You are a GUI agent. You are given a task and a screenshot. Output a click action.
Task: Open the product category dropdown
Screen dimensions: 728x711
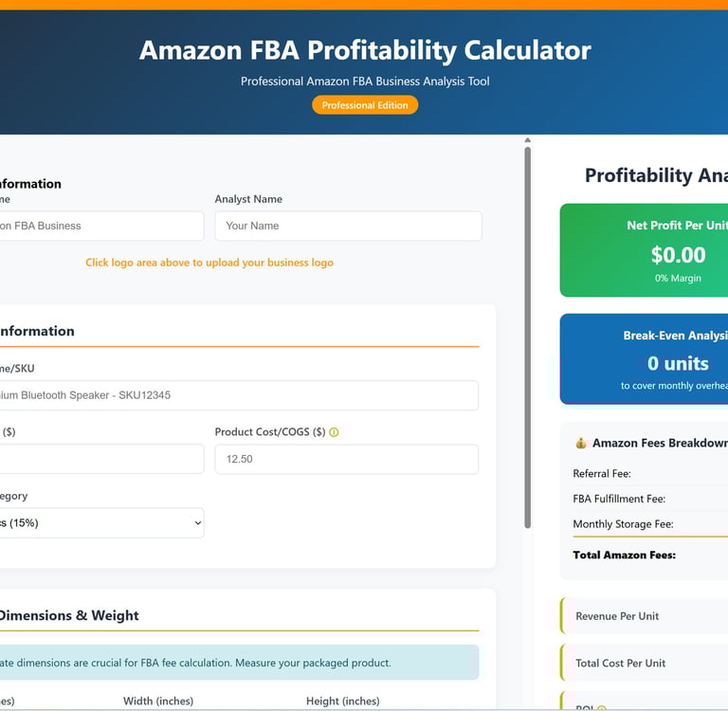[100, 522]
